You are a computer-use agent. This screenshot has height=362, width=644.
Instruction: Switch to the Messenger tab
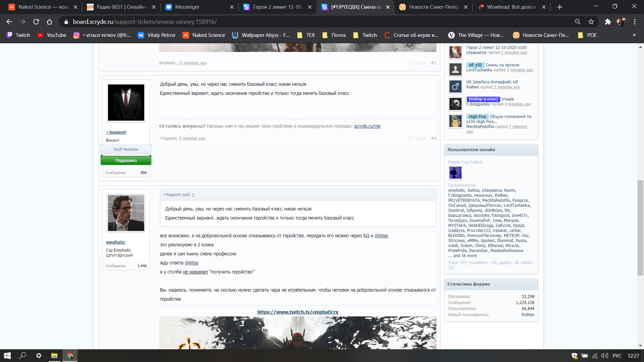point(188,7)
